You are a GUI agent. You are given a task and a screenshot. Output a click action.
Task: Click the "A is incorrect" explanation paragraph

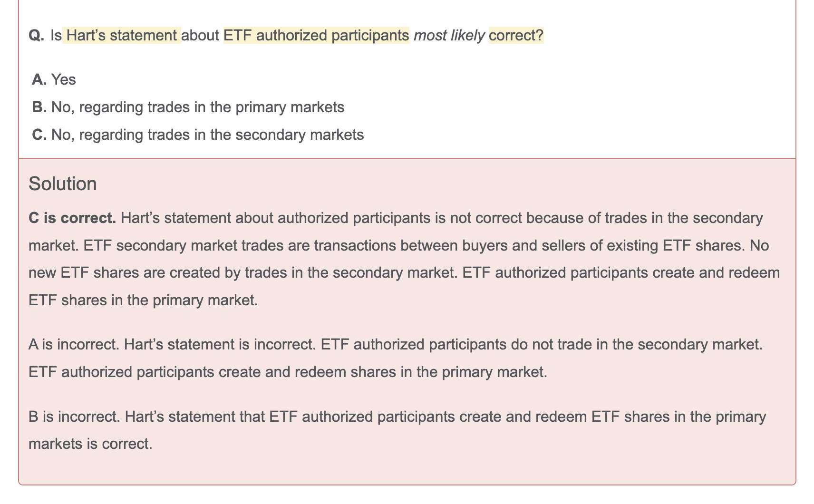[396, 358]
